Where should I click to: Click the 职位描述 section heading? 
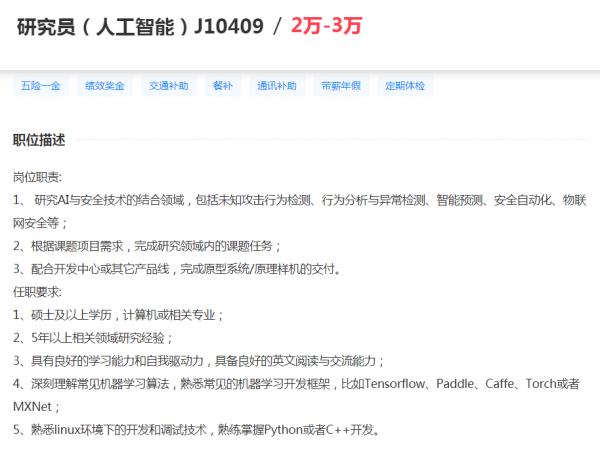[x=39, y=140]
